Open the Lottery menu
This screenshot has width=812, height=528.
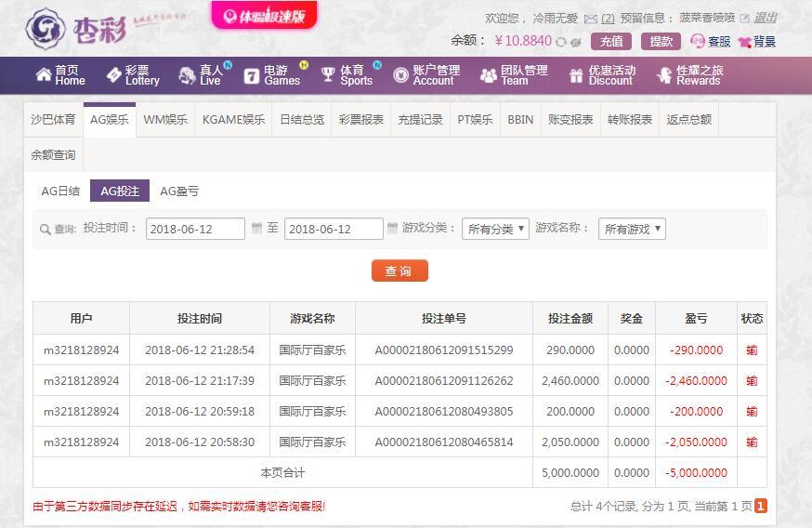[x=133, y=75]
